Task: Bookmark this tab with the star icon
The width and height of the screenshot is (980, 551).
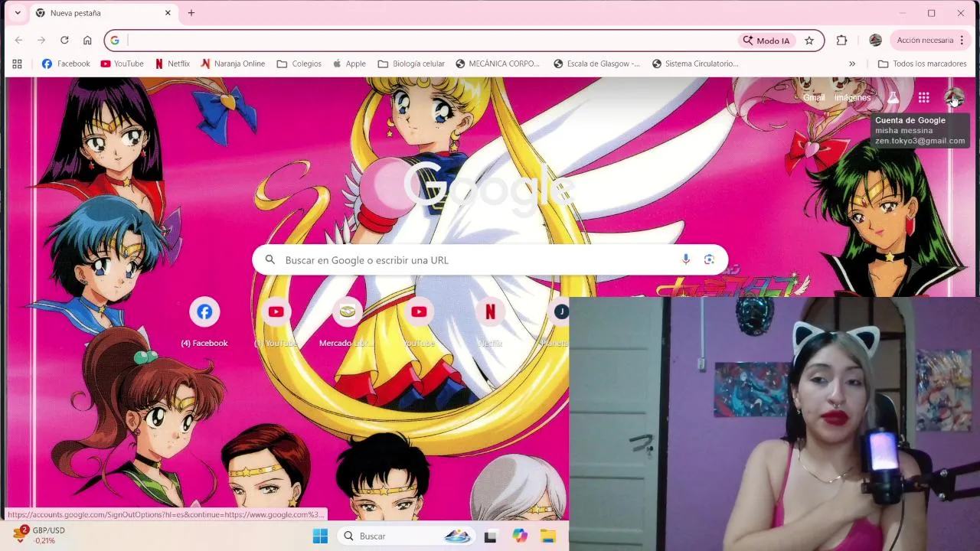Action: [x=809, y=41]
